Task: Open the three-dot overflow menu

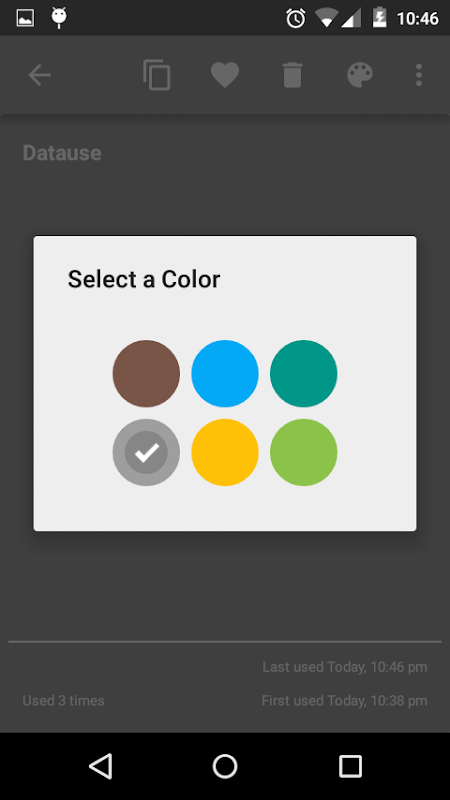Action: [419, 76]
